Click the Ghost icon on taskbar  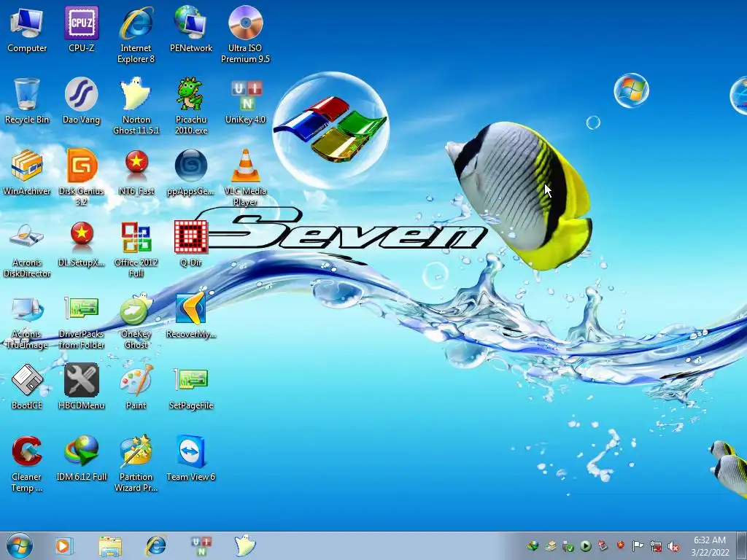(245, 545)
